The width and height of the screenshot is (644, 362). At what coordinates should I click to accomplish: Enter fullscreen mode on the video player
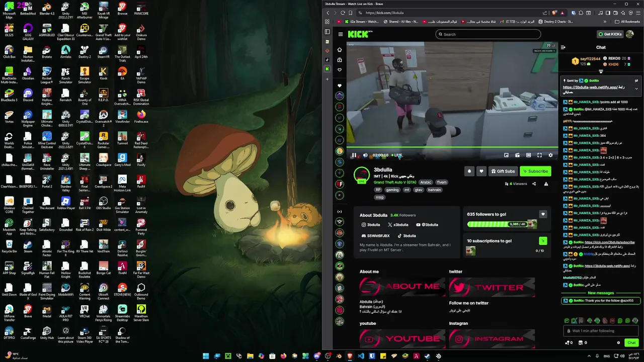(539, 155)
